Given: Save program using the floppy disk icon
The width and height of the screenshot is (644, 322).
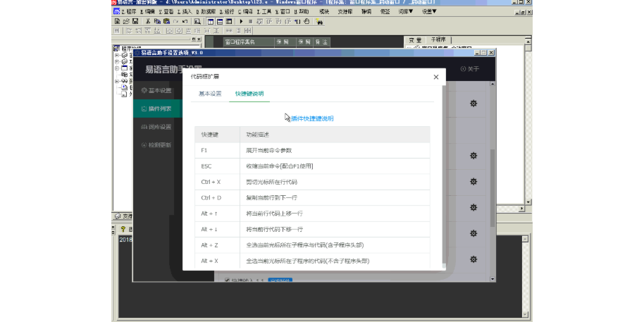Looking at the screenshot, I should coord(135,22).
